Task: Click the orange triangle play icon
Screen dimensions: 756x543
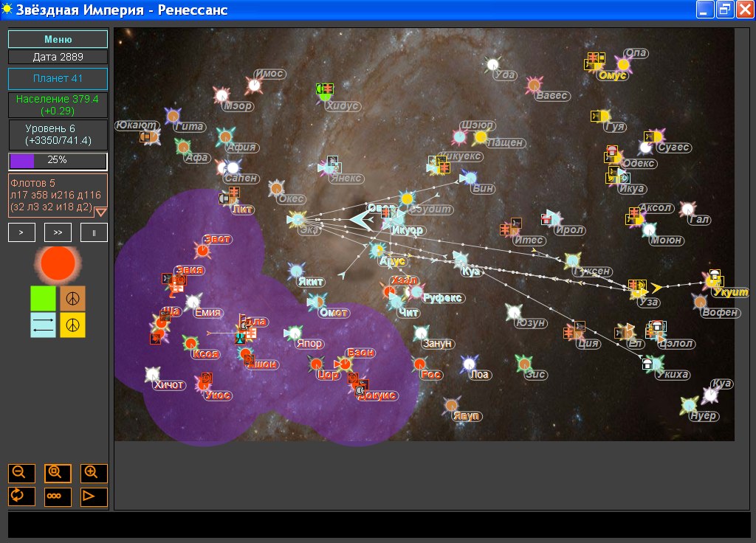Action: click(94, 497)
